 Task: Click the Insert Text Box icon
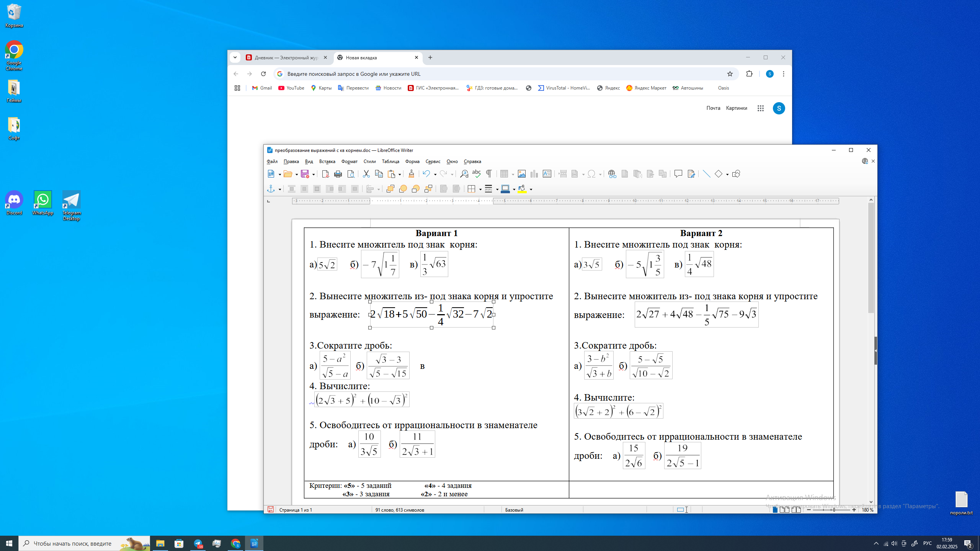pyautogui.click(x=547, y=174)
